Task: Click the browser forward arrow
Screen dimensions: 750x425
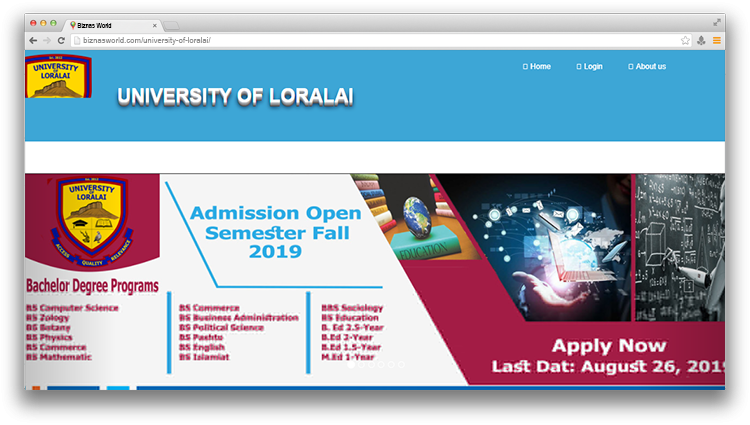Action: point(47,40)
